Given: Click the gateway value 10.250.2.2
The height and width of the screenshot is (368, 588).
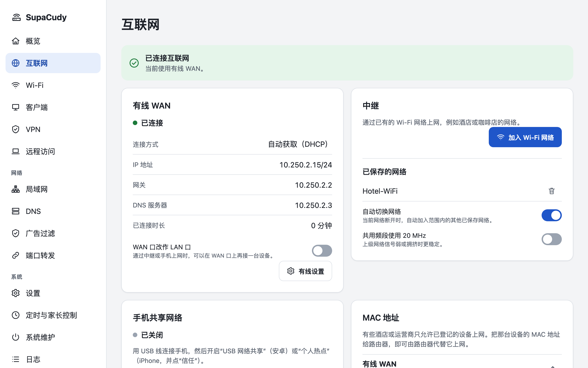Looking at the screenshot, I should 314,185.
